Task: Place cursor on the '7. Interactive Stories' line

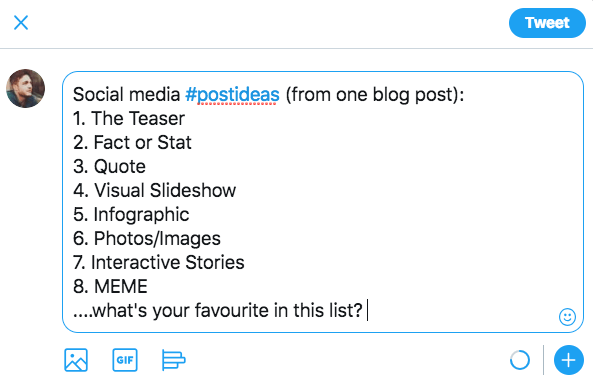Action: point(158,263)
